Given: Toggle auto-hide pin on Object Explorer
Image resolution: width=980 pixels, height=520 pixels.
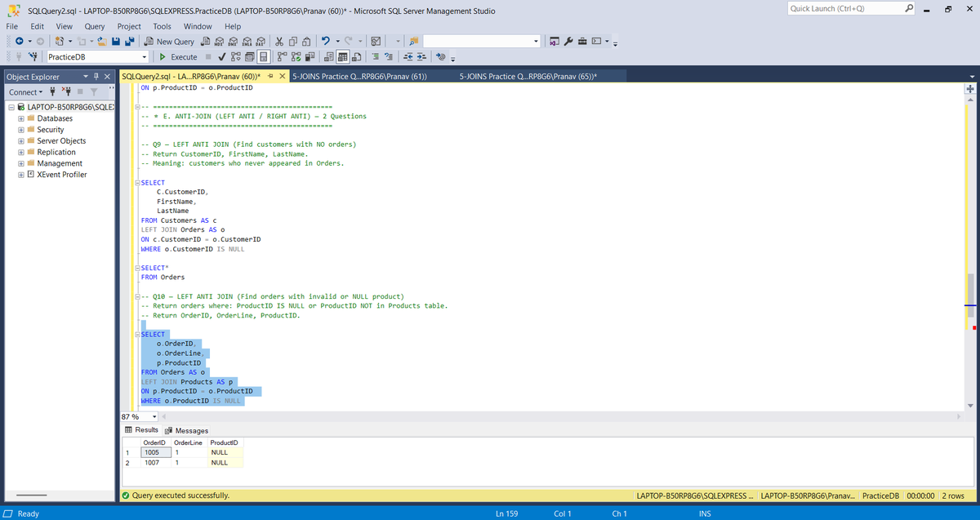Looking at the screenshot, I should 96,77.
